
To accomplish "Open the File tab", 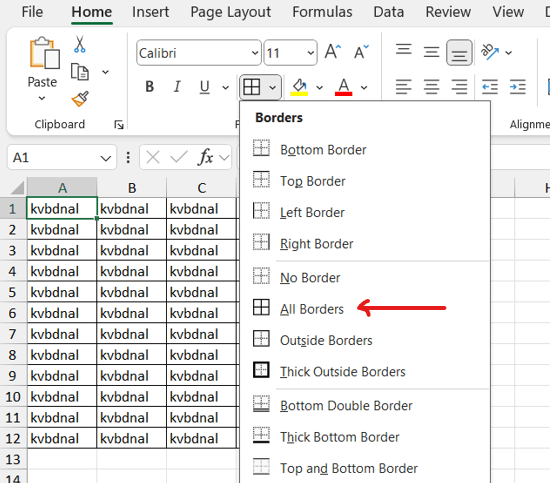I will [32, 12].
